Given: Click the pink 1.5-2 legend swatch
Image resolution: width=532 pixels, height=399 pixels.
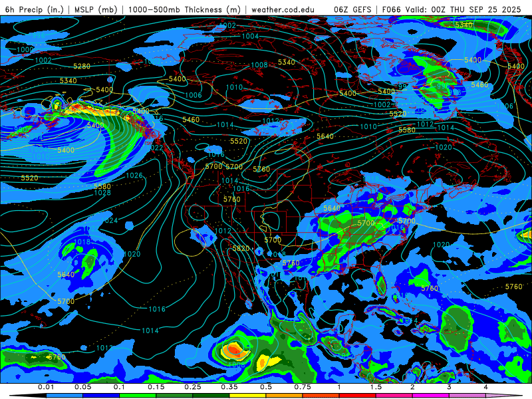Looking at the screenshot, I should tap(394, 396).
